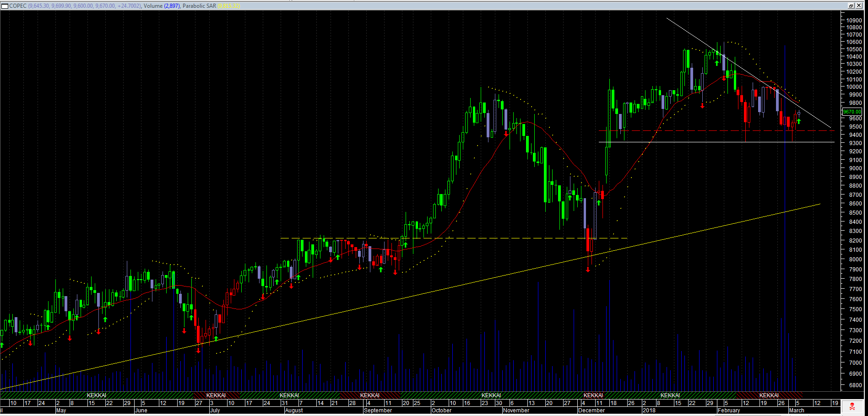Click the COPEC symbol title text
Viewport: 868px width, 416px height.
(18, 6)
